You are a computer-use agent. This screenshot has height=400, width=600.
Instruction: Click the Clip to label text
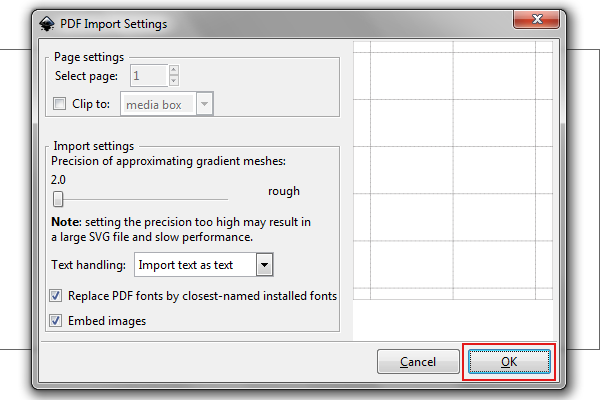[91, 104]
